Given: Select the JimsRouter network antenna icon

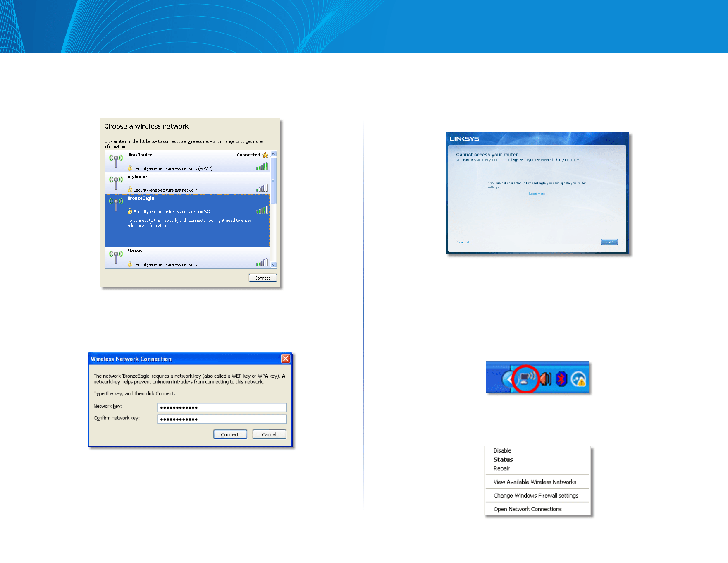Looking at the screenshot, I should 116,161.
